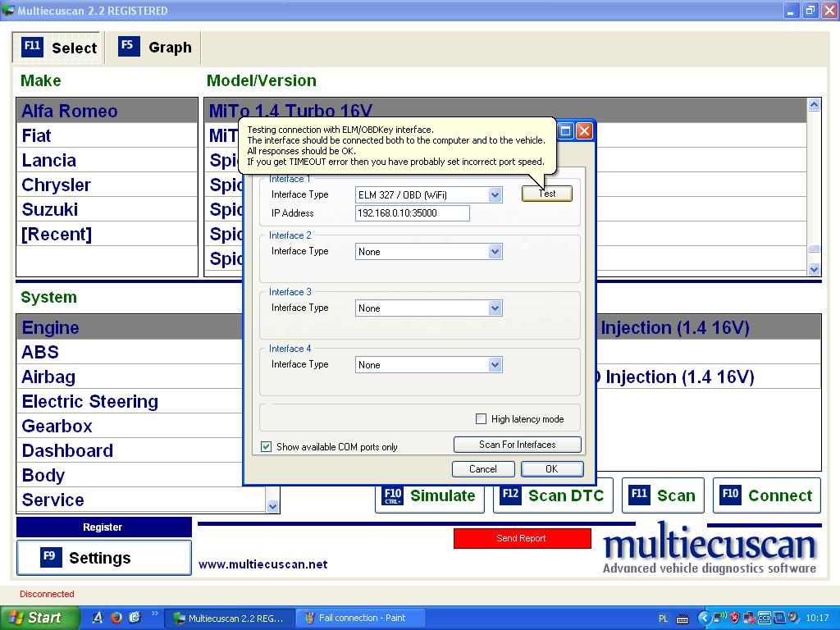Open Interface 1 type dropdown
Image resolution: width=840 pixels, height=630 pixels.
pyautogui.click(x=495, y=195)
